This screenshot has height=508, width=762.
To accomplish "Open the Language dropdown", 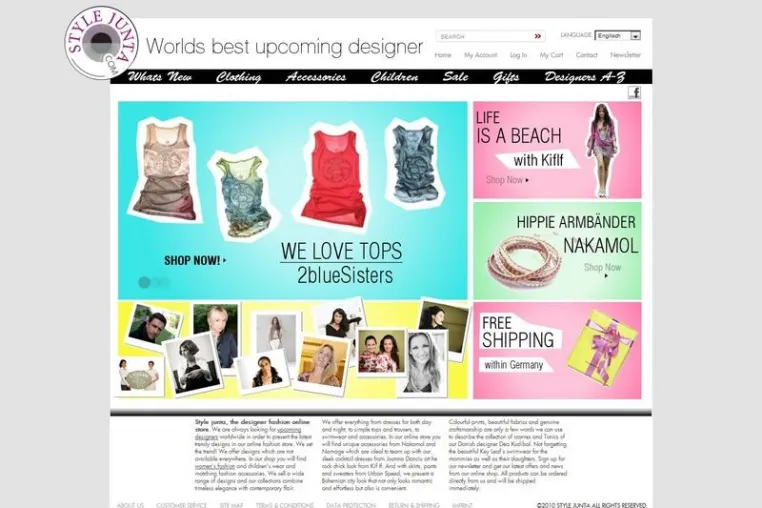I will [x=618, y=35].
